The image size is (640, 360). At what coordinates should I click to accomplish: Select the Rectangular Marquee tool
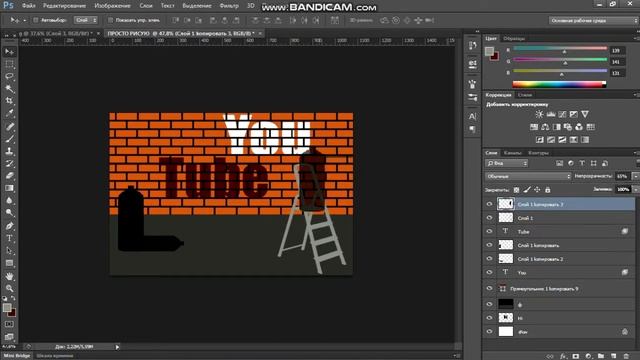pos(9,64)
